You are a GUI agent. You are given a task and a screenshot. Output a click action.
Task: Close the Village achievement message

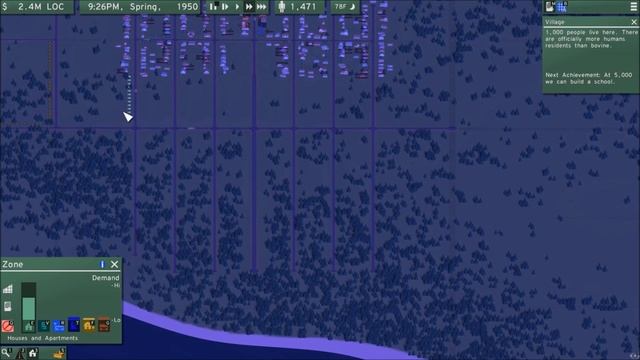(633, 22)
